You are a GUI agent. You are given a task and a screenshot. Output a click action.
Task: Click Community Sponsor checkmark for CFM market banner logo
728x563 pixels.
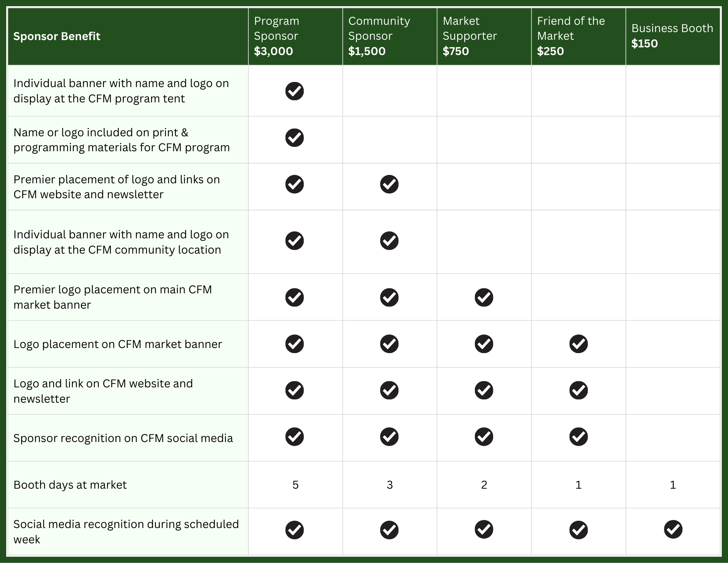pos(389,344)
